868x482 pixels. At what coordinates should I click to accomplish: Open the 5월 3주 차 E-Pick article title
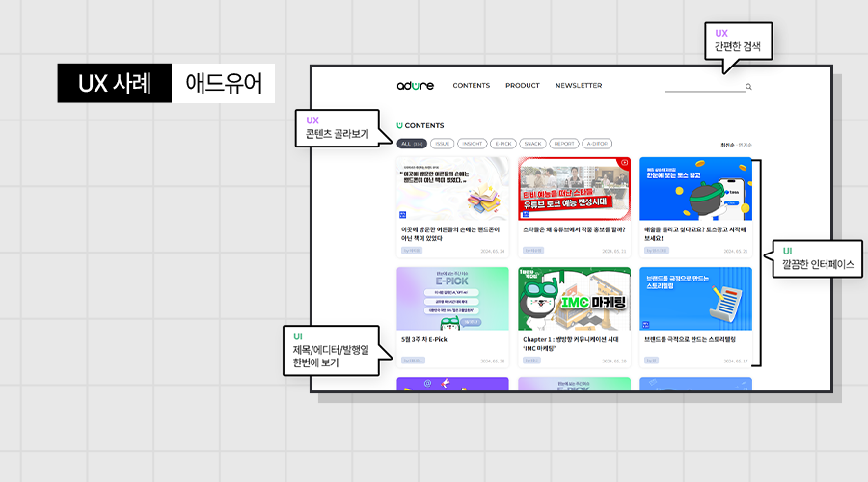[x=423, y=339]
